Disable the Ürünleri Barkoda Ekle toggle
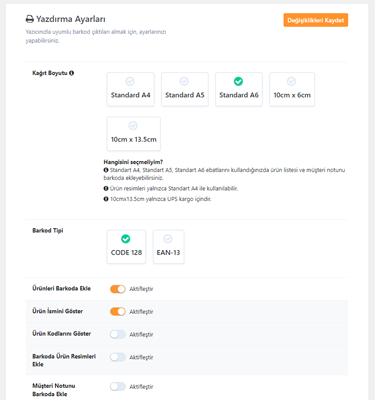 pos(118,289)
